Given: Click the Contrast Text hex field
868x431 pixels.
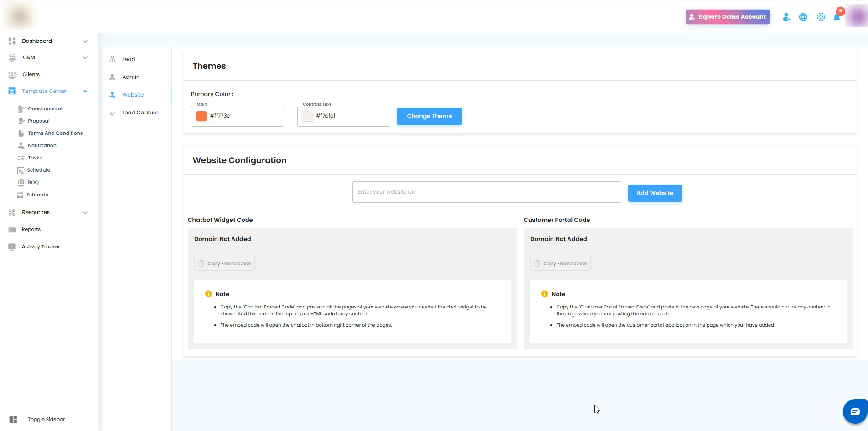Looking at the screenshot, I should [x=344, y=116].
